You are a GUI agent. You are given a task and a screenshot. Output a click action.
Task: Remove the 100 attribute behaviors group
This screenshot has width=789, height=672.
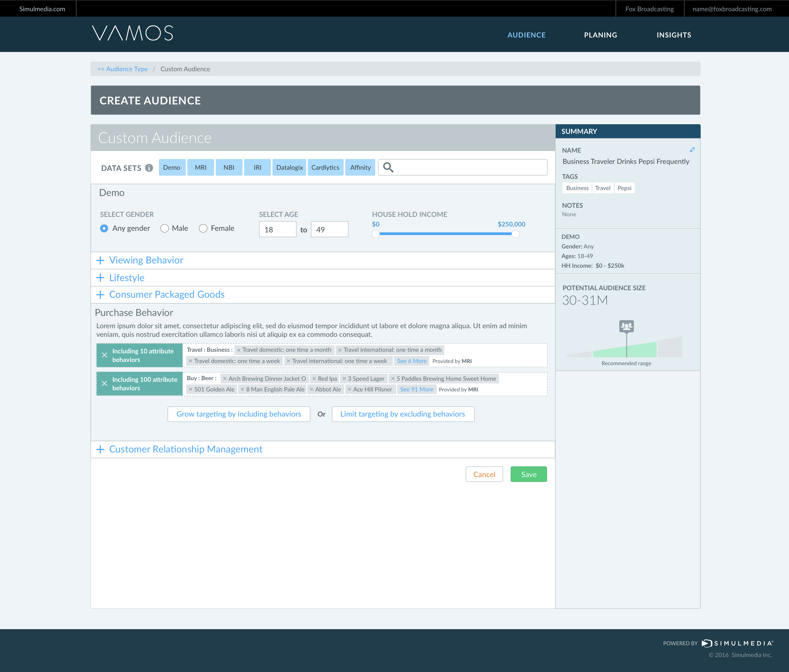coord(104,384)
